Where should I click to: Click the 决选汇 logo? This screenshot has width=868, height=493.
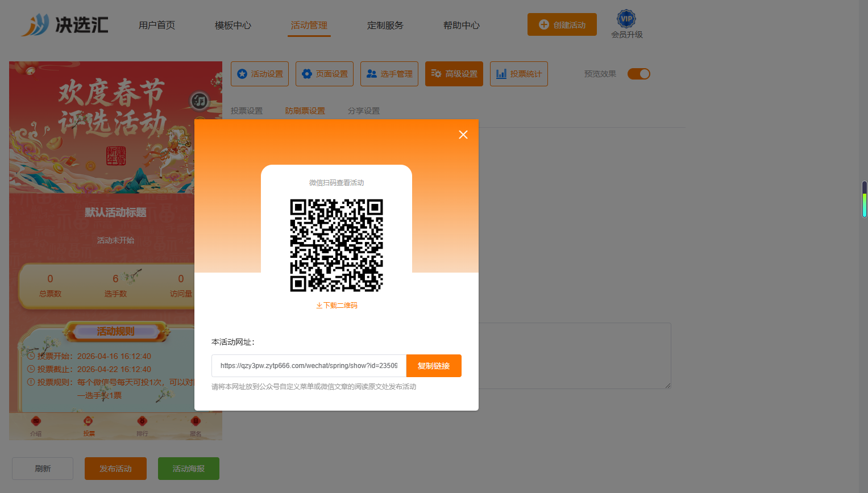click(64, 25)
